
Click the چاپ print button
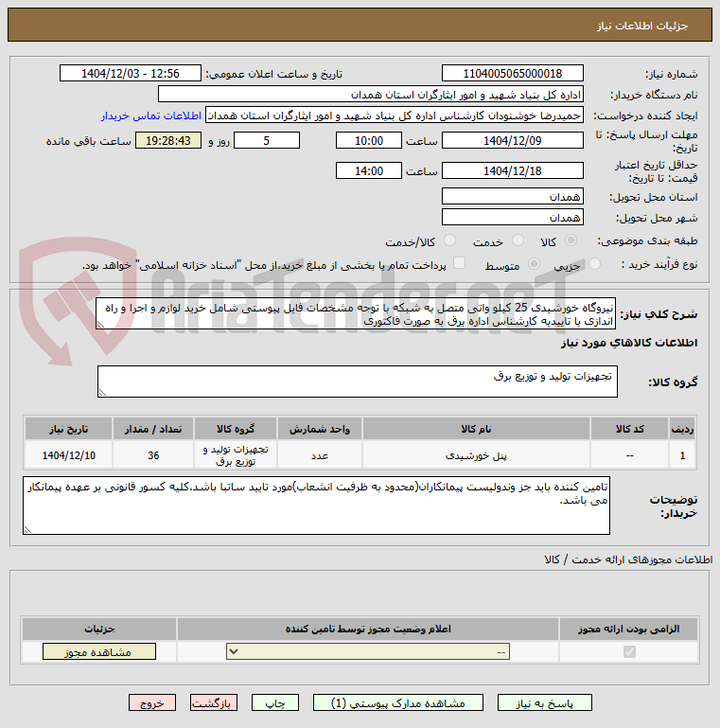[x=275, y=703]
